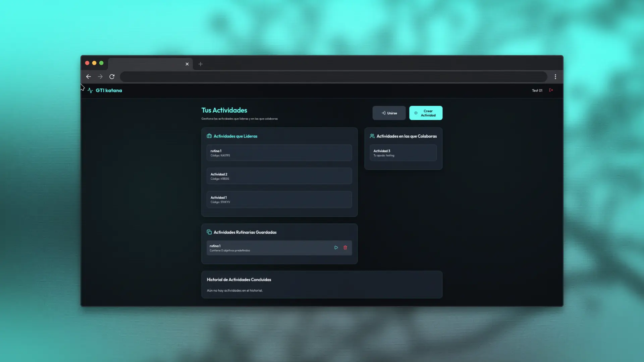644x362 pixels.
Task: Reload the page with the browser refresh icon
Action: point(112,77)
